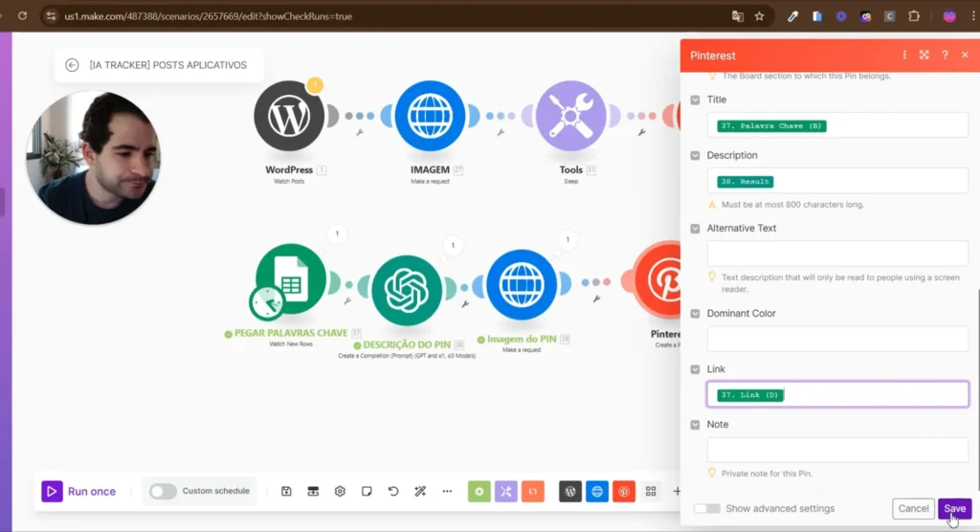The image size is (980, 532).
Task: Click the Title input field
Action: 837,125
